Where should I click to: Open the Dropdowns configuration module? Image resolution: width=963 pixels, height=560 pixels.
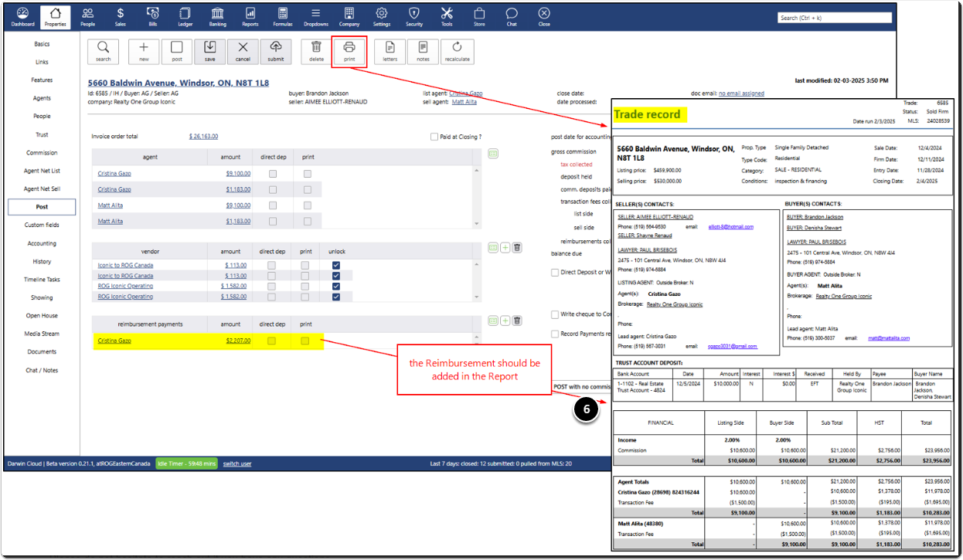point(315,17)
